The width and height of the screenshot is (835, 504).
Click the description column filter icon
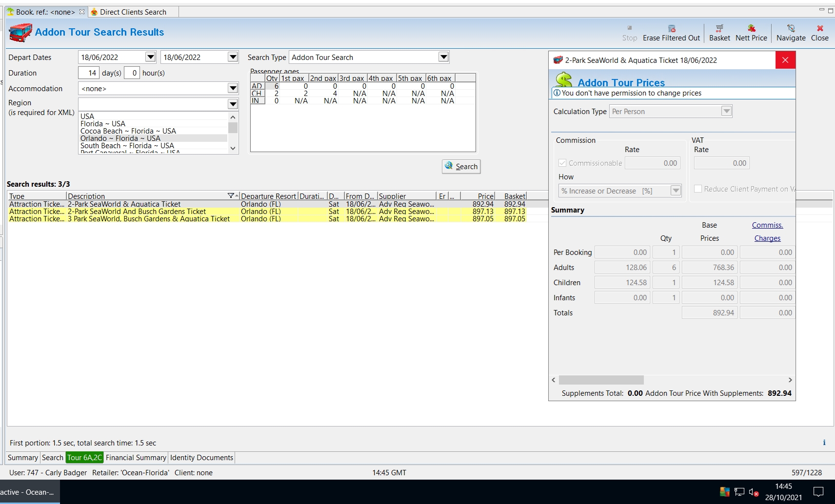pyautogui.click(x=231, y=196)
